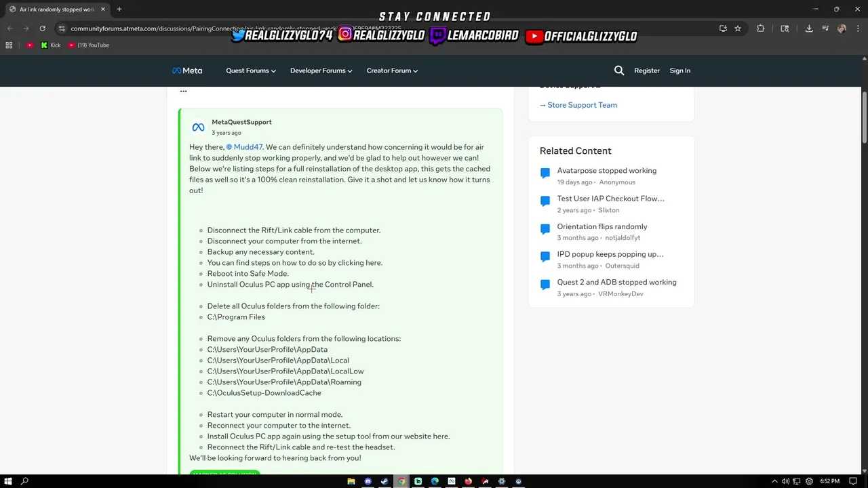
Task: Open the forum search magnifier icon
Action: click(x=618, y=70)
